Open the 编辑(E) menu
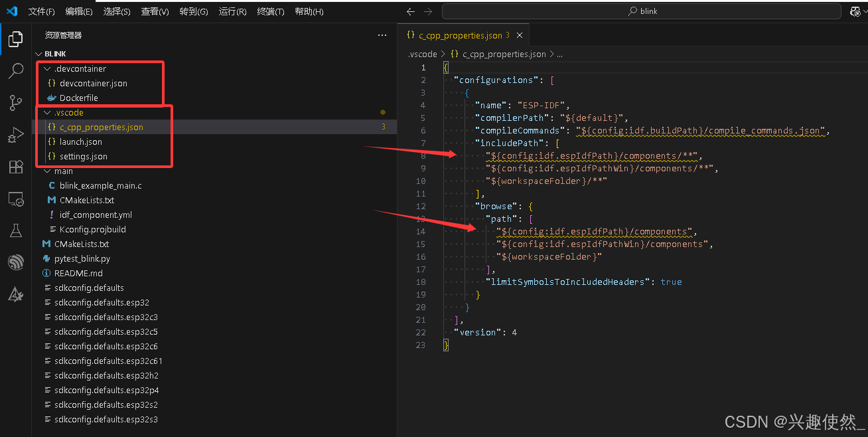The width and height of the screenshot is (868, 437). tap(80, 11)
